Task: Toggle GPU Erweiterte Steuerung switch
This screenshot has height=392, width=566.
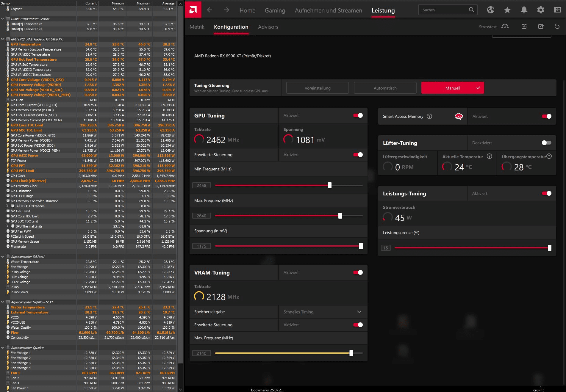Action: (358, 155)
